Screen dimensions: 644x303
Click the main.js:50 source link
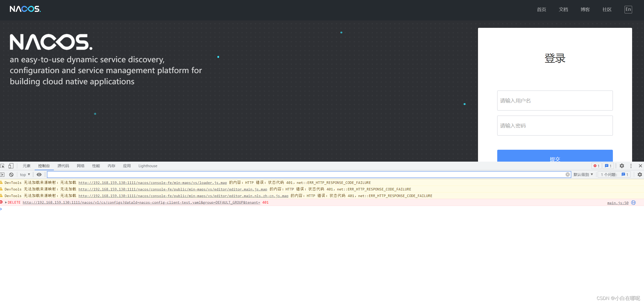[x=618, y=203]
